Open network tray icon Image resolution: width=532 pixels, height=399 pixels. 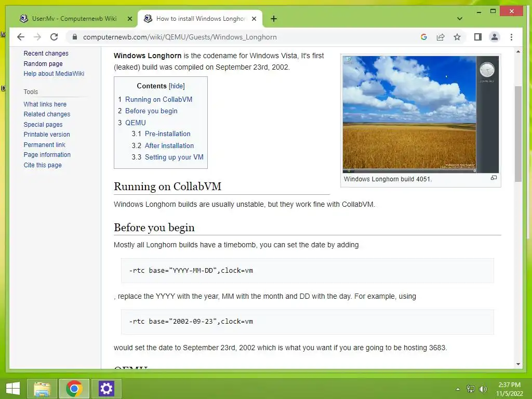pyautogui.click(x=471, y=389)
